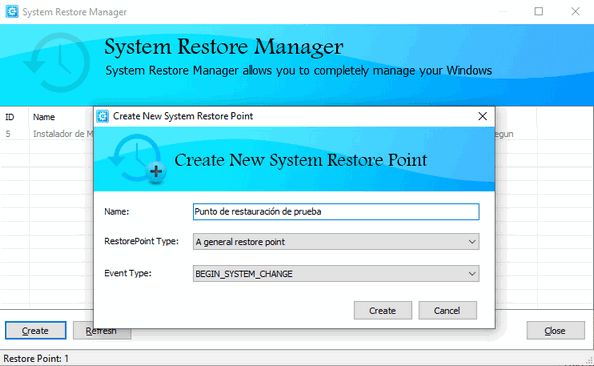Maximize the System Restore Manager window
Image resolution: width=594 pixels, height=366 pixels.
point(538,11)
